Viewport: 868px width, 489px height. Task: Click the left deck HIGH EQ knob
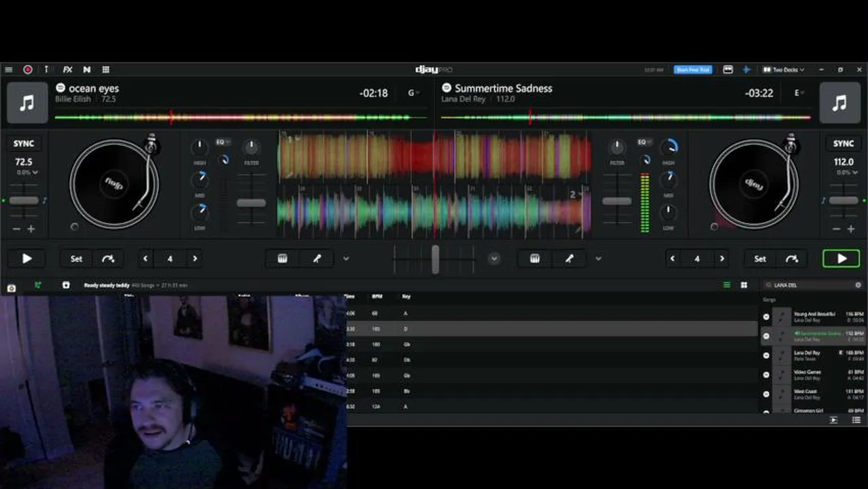[x=200, y=147]
